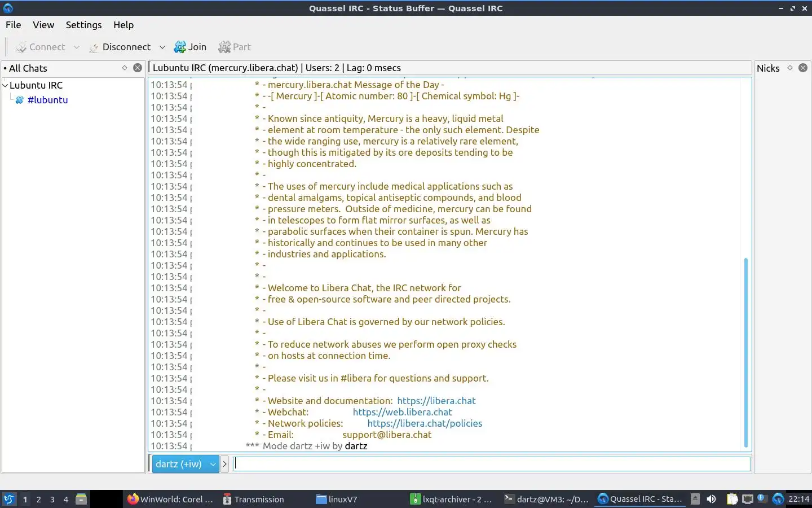Switch to virtual desktop 2
Image resolution: width=812 pixels, height=508 pixels.
pos(38,500)
